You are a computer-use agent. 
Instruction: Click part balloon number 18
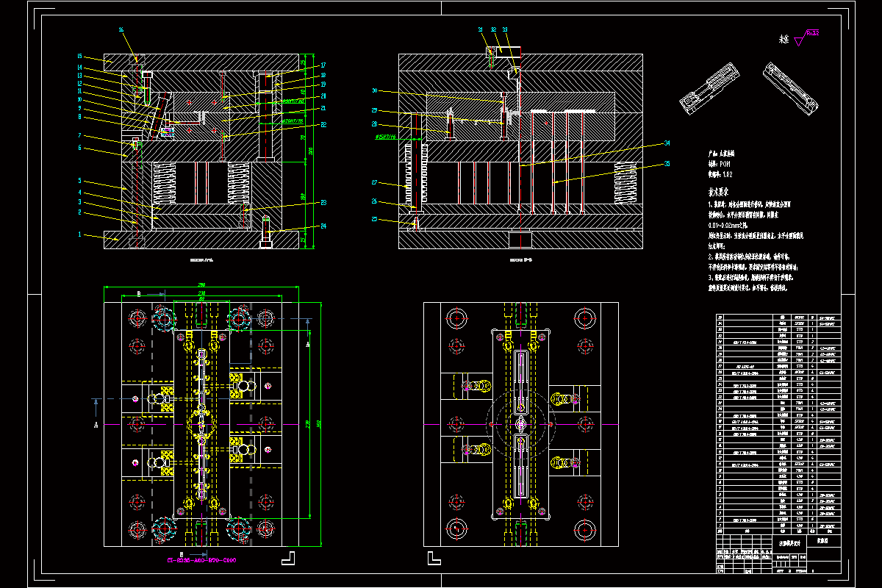coord(323,75)
